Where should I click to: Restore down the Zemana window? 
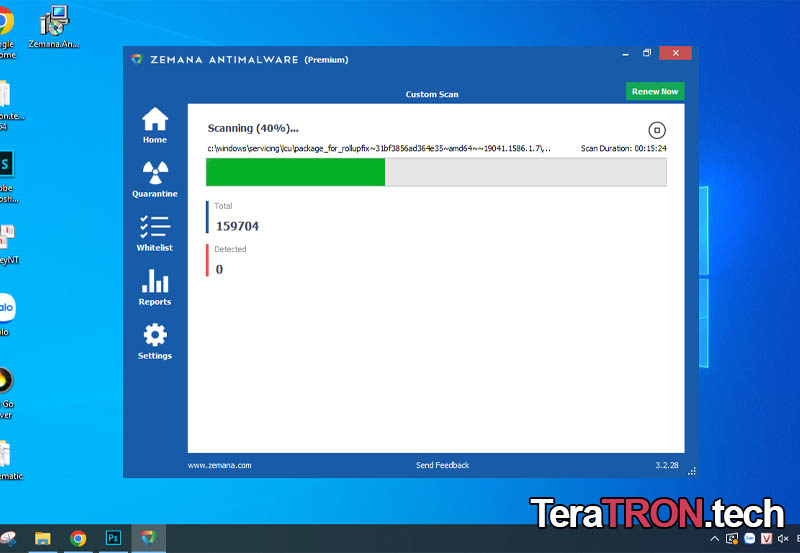pos(647,53)
